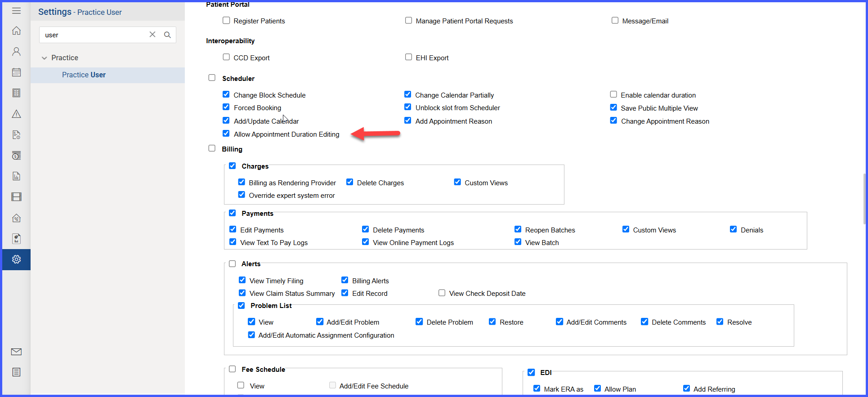Click inside the settings search field
This screenshot has width=868, height=397.
94,35
